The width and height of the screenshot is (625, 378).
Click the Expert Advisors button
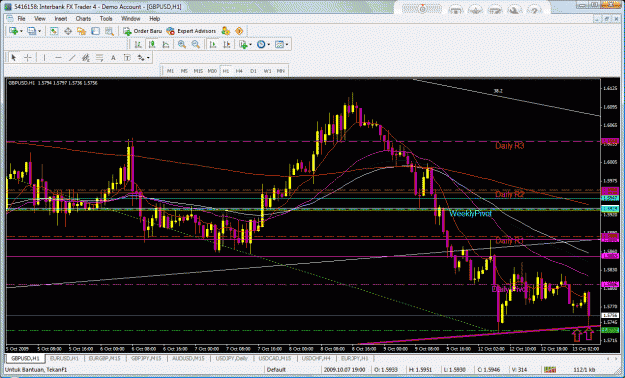191,31
